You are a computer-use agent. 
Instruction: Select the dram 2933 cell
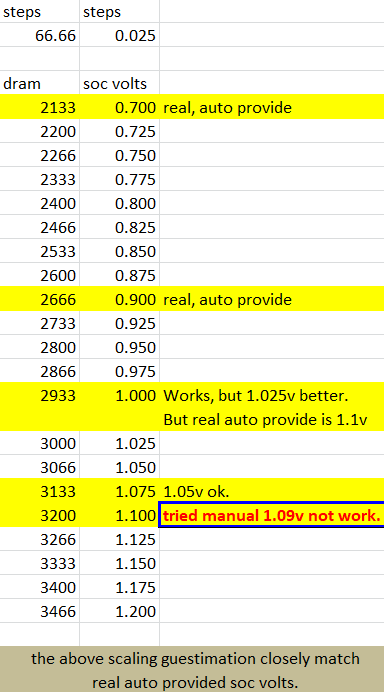click(40, 395)
